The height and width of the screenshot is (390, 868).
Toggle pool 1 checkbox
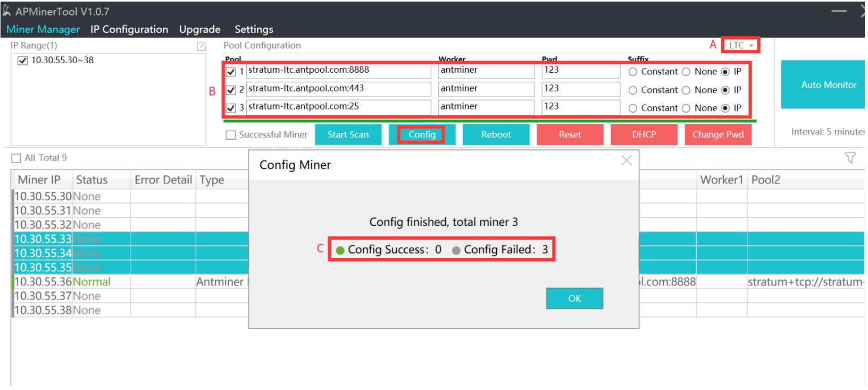tap(231, 72)
